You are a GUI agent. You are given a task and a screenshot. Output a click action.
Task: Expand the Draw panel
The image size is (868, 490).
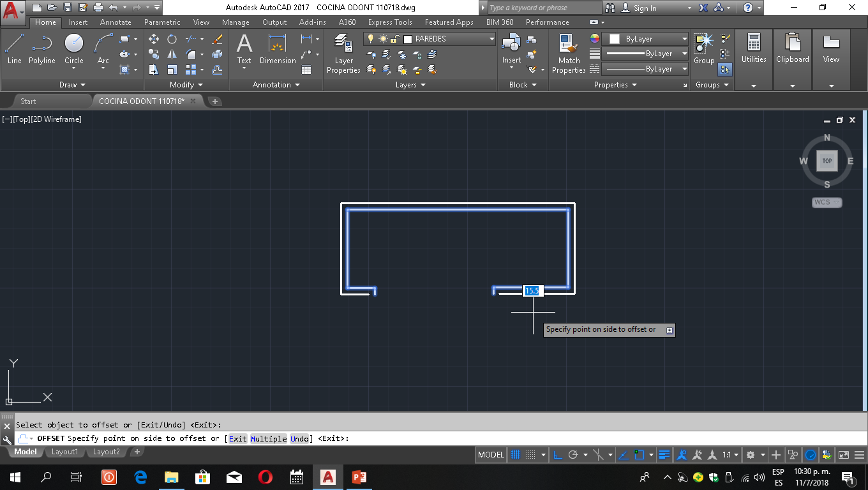point(72,85)
